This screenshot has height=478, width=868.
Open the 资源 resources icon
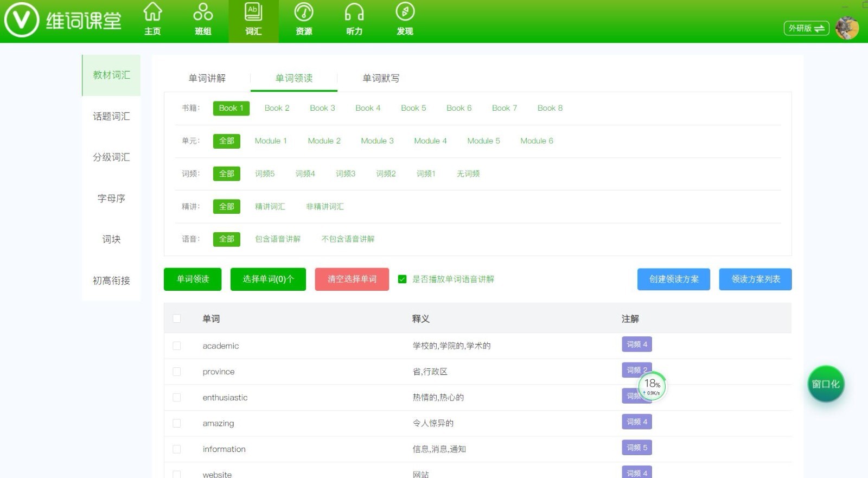[x=304, y=12]
